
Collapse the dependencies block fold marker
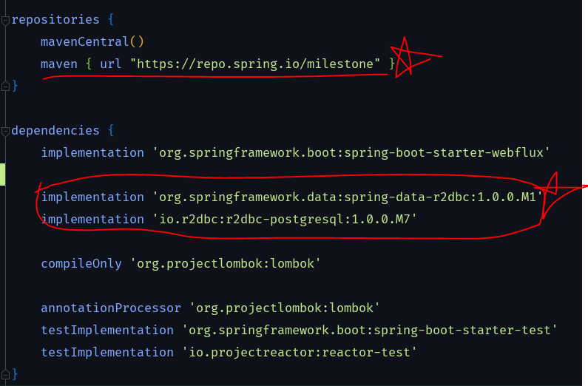tap(5, 132)
